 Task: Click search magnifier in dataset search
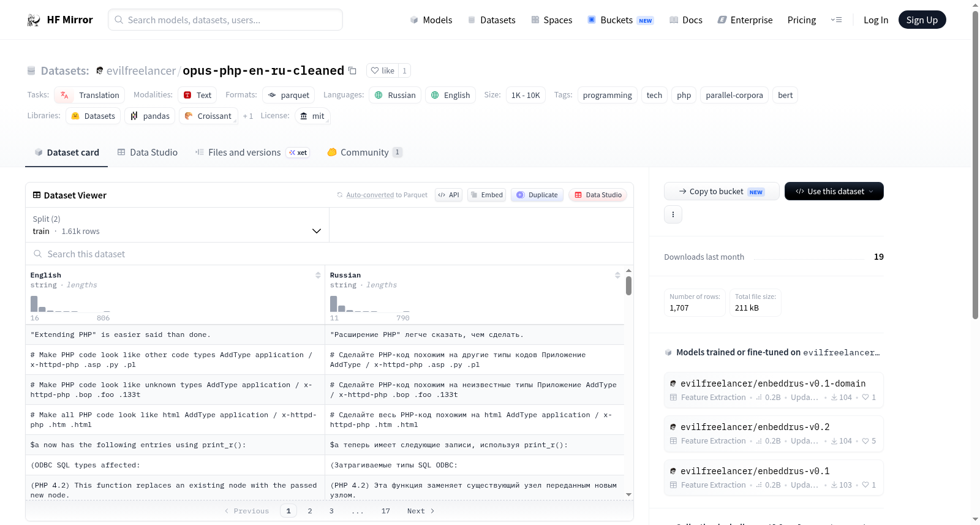pos(38,254)
